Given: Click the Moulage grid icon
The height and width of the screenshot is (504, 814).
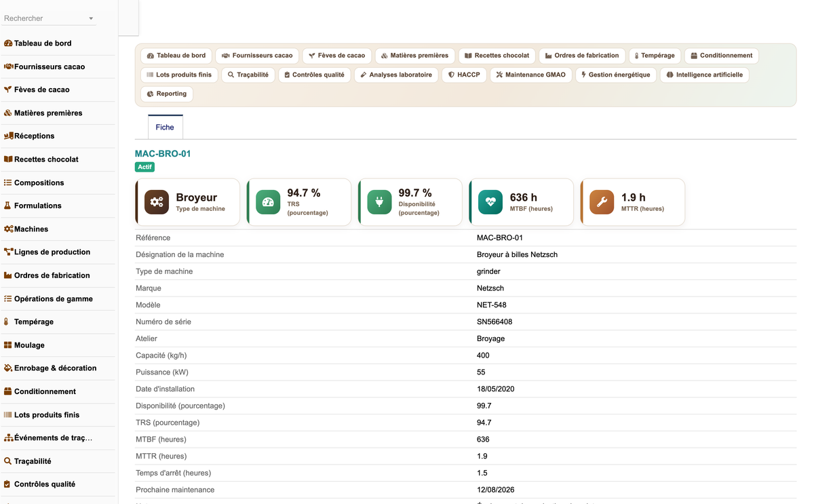Looking at the screenshot, I should [x=8, y=345].
